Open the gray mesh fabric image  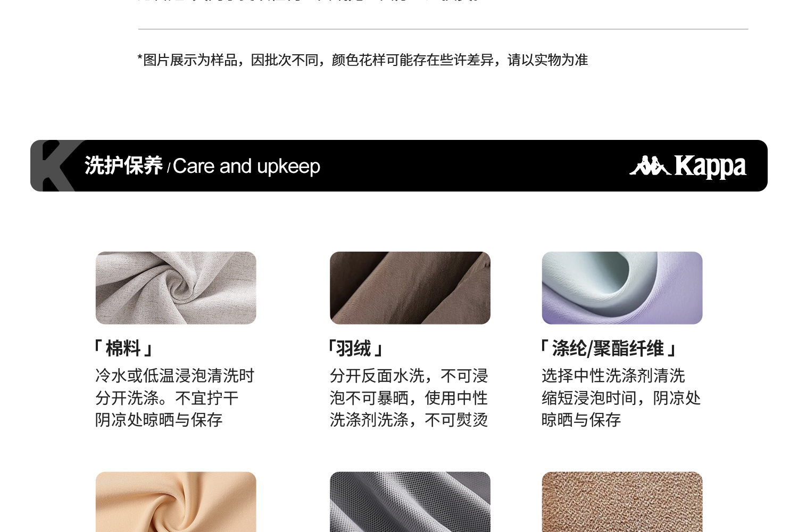tap(410, 502)
